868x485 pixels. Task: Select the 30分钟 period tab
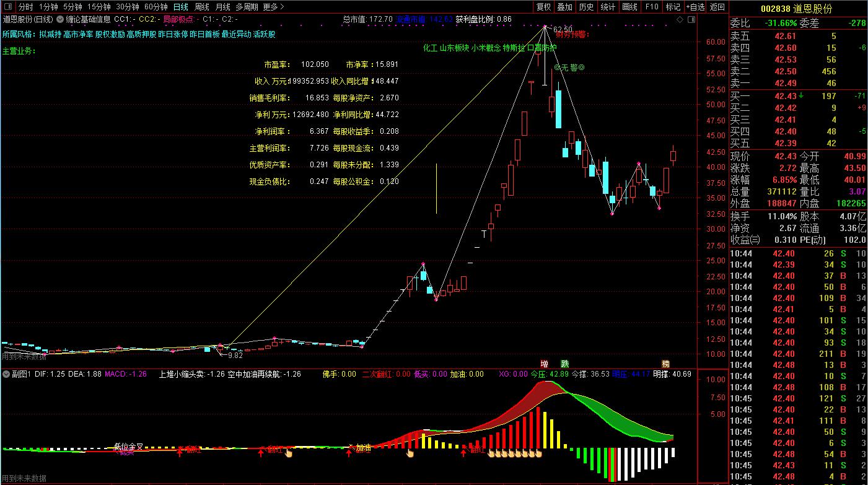click(x=128, y=7)
